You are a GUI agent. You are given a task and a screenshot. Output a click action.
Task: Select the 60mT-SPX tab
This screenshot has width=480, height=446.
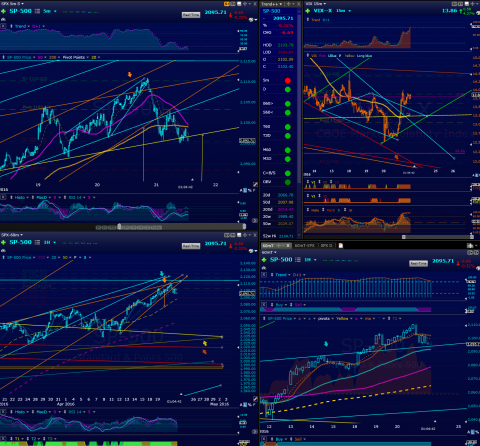point(305,246)
